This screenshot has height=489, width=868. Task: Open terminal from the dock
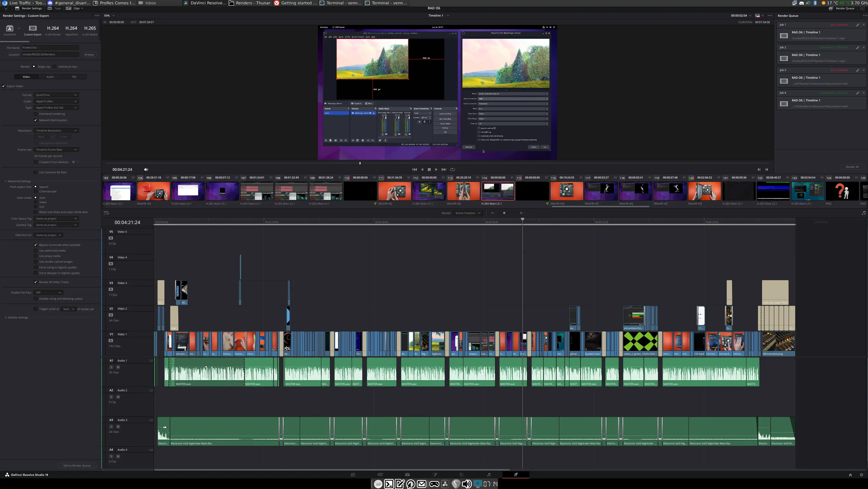point(389,484)
